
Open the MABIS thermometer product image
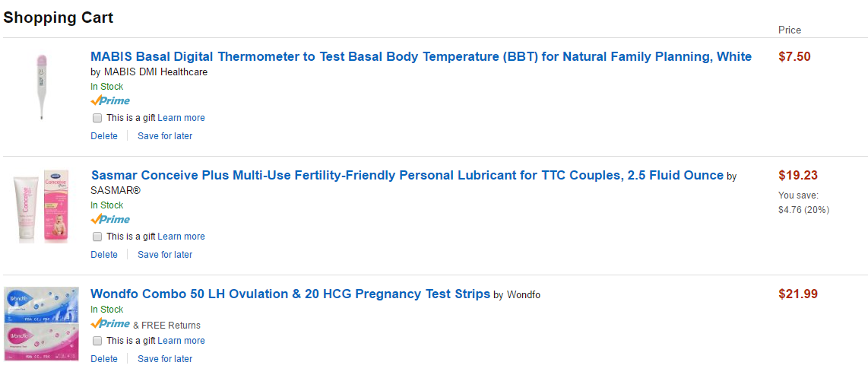pos(41,86)
